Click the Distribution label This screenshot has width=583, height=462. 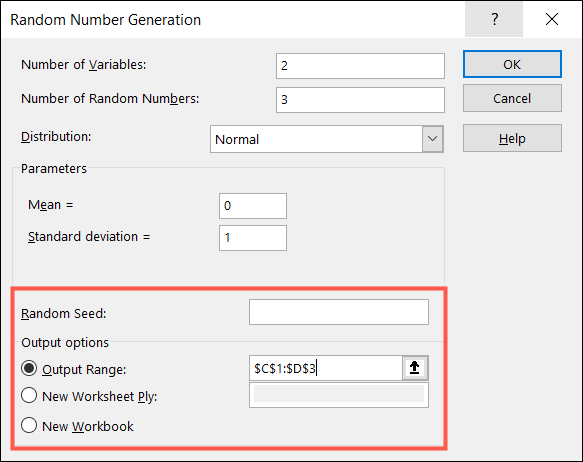(x=56, y=137)
